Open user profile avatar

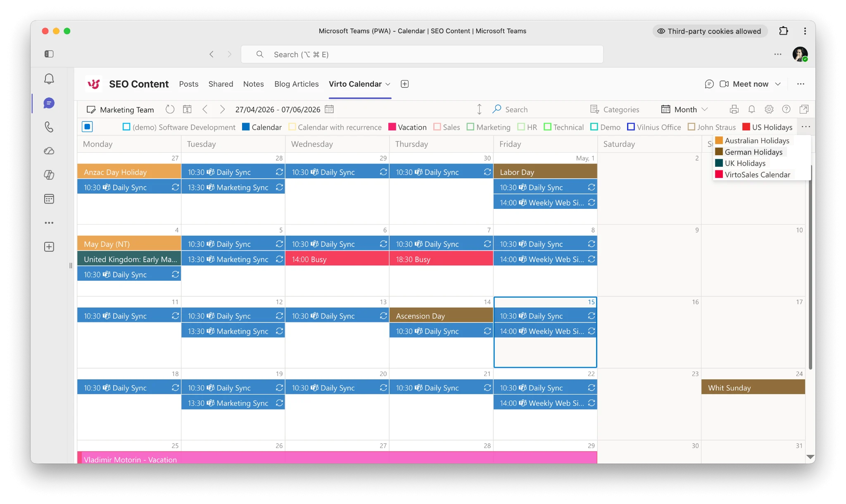pos(800,54)
